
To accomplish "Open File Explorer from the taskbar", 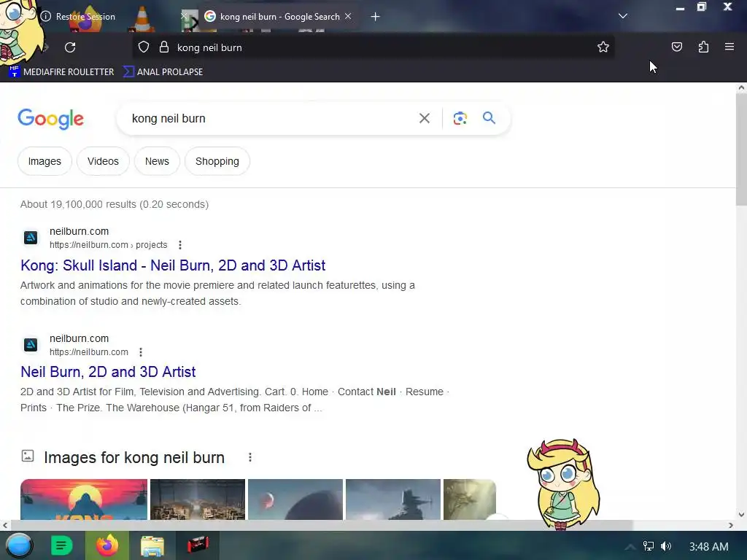I will [x=152, y=545].
